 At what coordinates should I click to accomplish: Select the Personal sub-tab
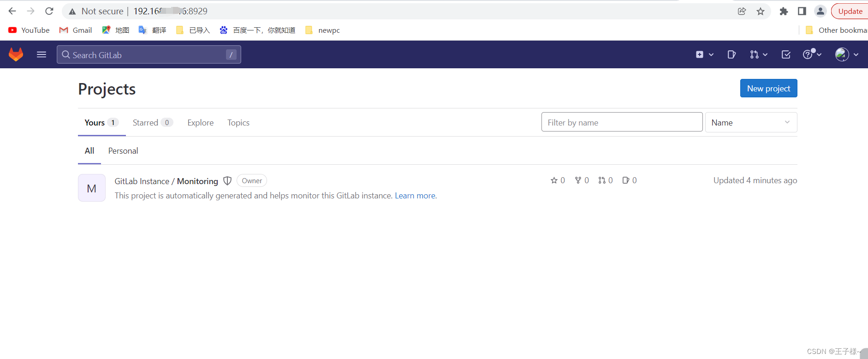(123, 150)
